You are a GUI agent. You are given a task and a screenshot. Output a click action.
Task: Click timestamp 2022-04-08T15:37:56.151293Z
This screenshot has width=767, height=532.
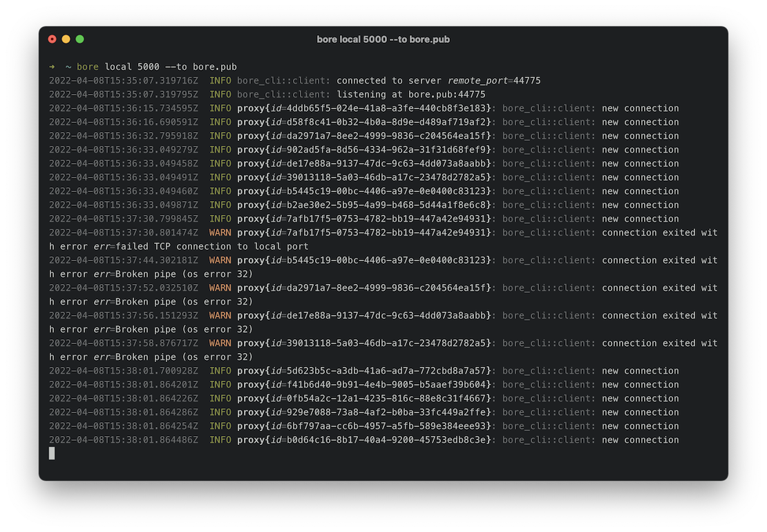(x=124, y=315)
